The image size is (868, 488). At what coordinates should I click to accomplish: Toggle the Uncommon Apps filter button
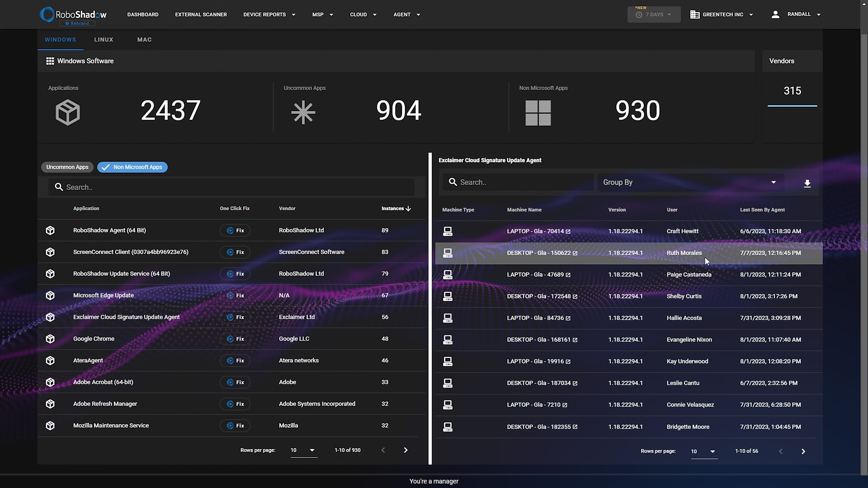(x=67, y=167)
